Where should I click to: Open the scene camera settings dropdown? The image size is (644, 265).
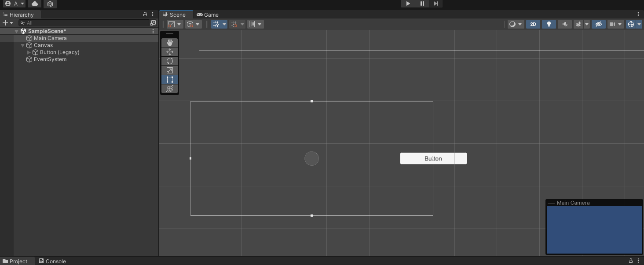tap(615, 24)
